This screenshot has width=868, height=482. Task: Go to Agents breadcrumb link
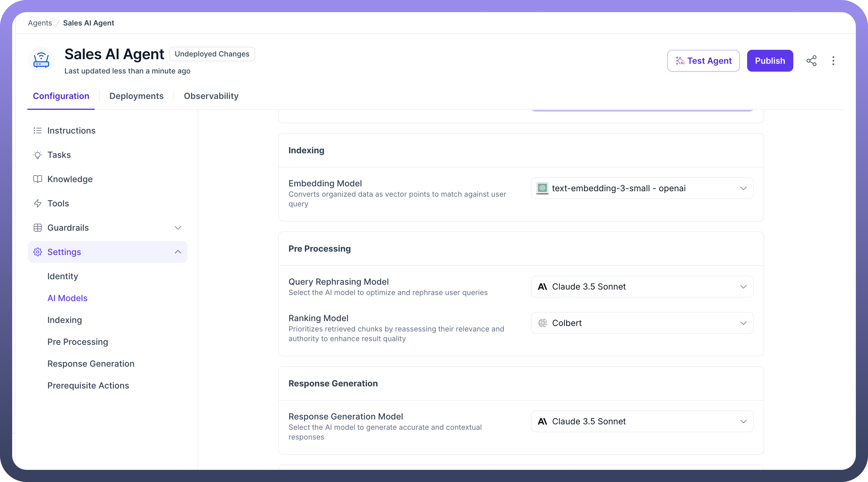pos(40,23)
